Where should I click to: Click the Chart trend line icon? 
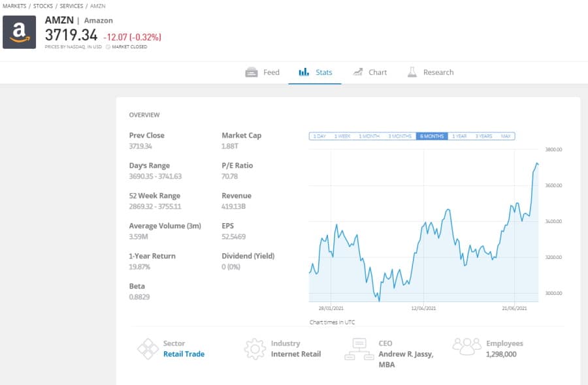point(358,72)
